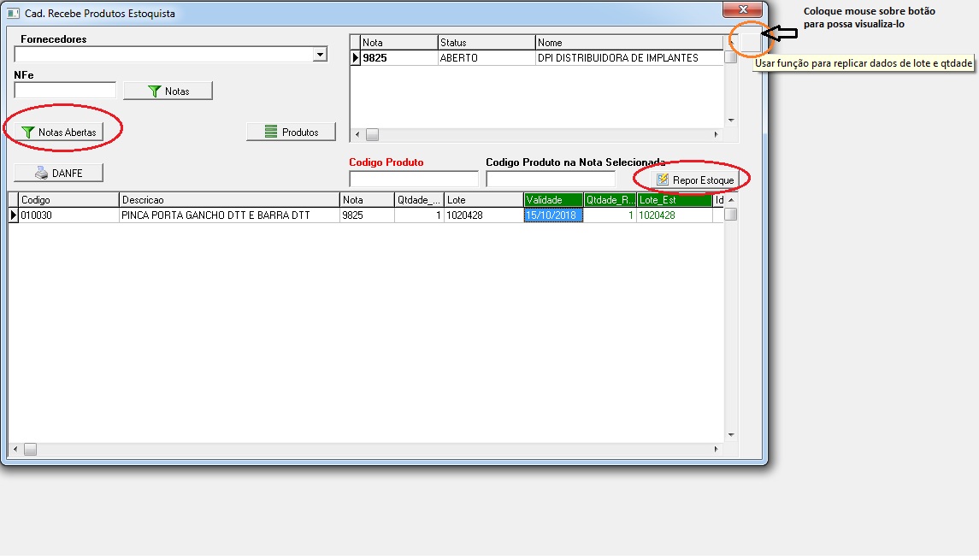The height and width of the screenshot is (560, 979).
Task: Select the Validade cell 15/10/2018
Action: tap(552, 215)
